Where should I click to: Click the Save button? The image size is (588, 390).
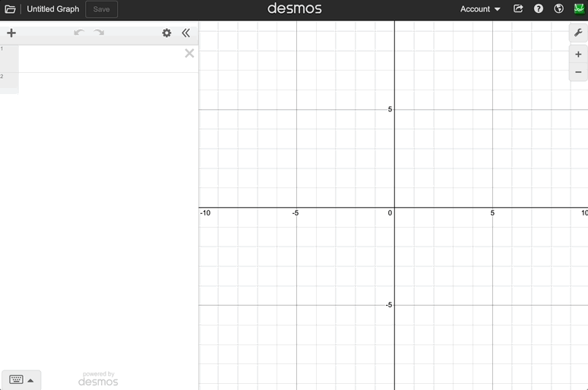[x=101, y=9]
